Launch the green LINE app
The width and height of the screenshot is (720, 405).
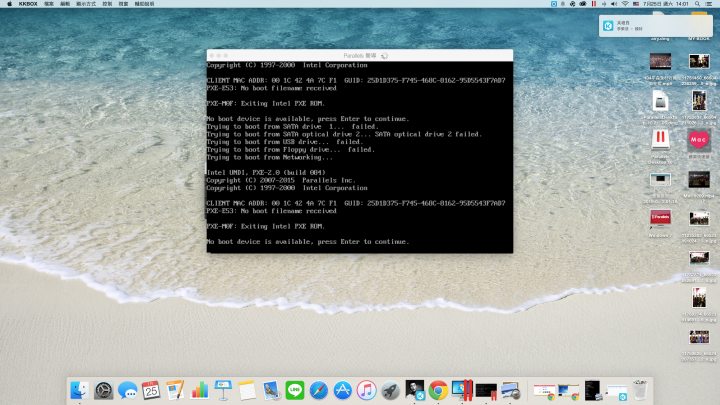click(295, 390)
